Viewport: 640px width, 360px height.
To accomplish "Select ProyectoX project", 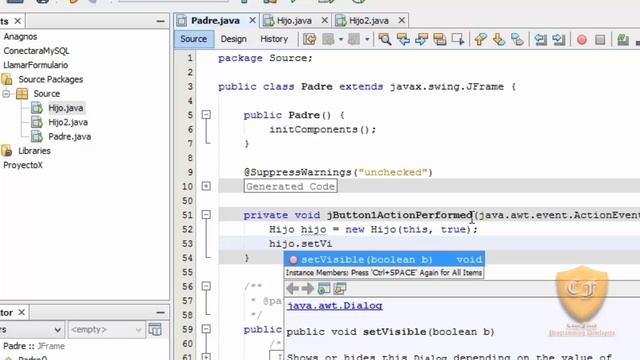I will click(23, 165).
